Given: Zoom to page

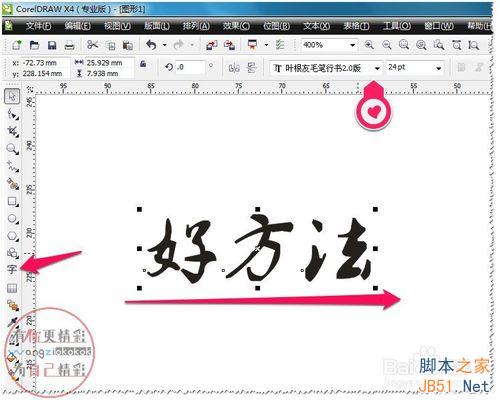Looking at the screenshot, I should coord(439,45).
